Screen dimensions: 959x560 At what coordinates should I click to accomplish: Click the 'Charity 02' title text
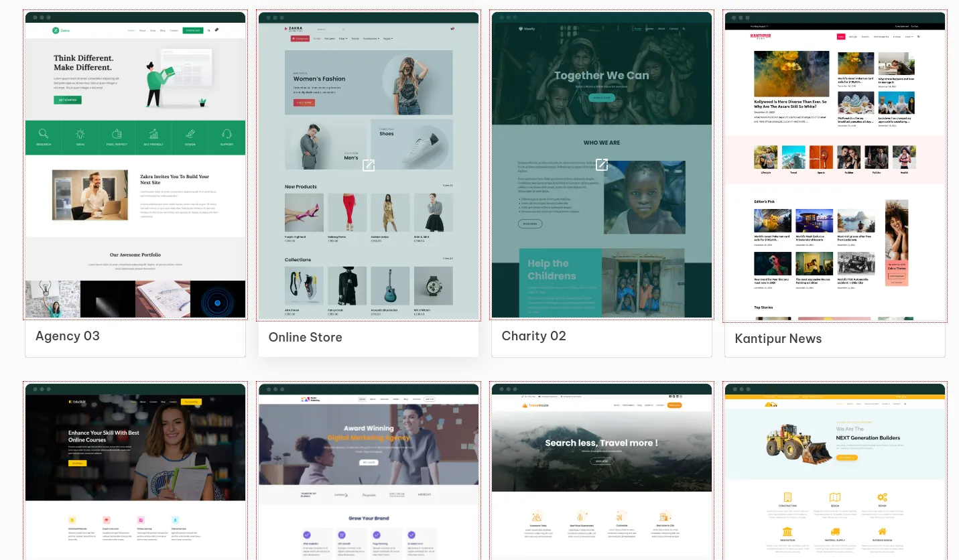534,336
